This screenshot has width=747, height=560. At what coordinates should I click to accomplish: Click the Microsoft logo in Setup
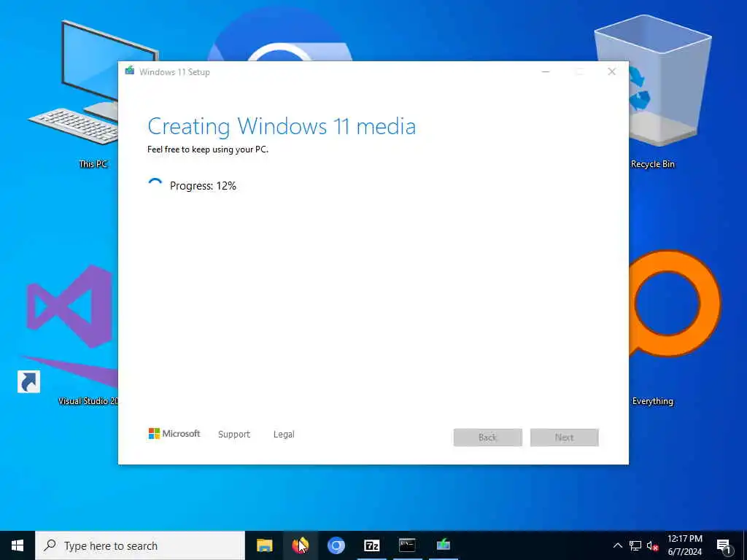pyautogui.click(x=174, y=433)
